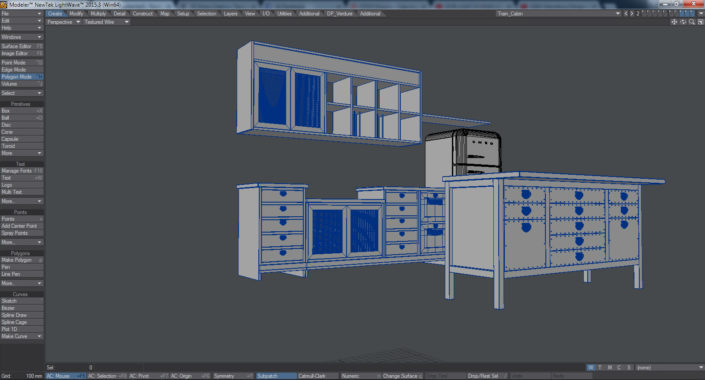Image resolution: width=705 pixels, height=380 pixels.
Task: Change the Perspective viewport view type
Action: pyautogui.click(x=63, y=22)
